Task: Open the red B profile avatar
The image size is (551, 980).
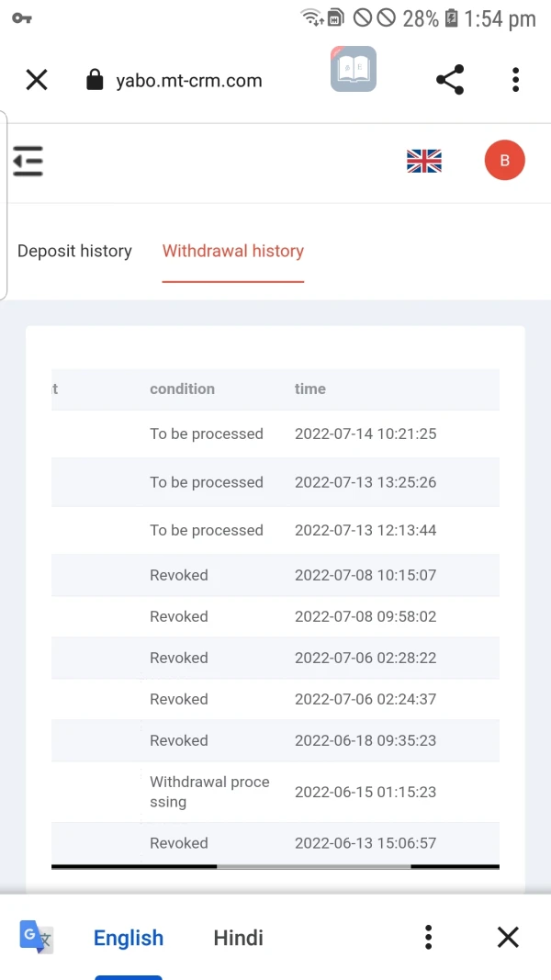Action: 504,161
